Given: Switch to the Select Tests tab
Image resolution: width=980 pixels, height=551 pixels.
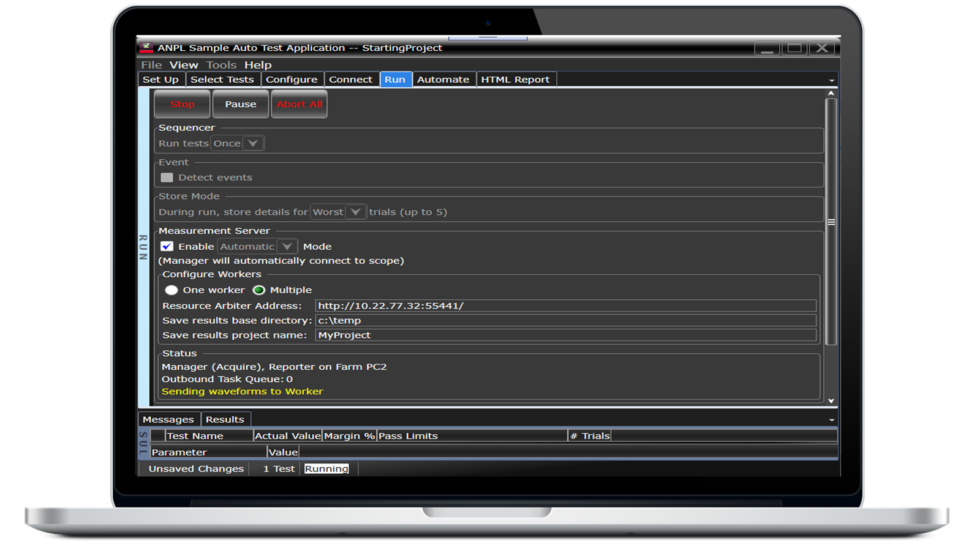Looking at the screenshot, I should pyautogui.click(x=222, y=80).
